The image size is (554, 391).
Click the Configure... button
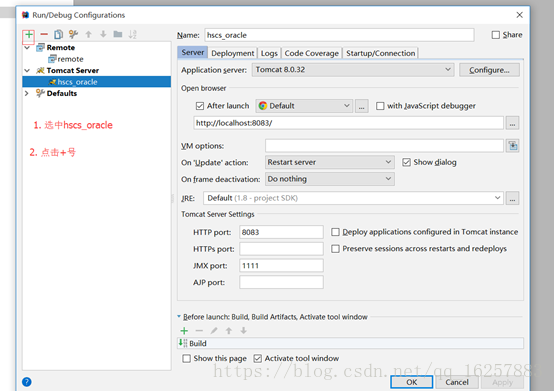(489, 70)
